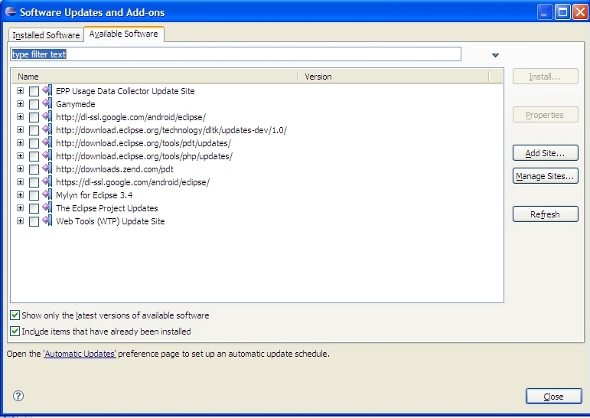
Task: Select the http://downloads.zend.com/pdt row
Action: (x=114, y=169)
